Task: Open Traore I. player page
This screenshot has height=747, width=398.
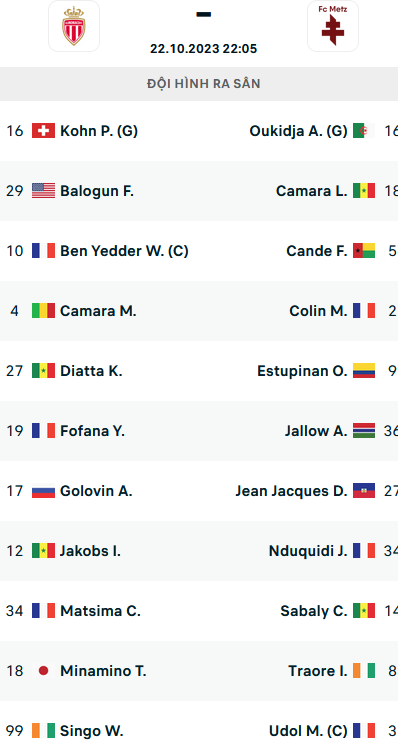Action: [318, 671]
